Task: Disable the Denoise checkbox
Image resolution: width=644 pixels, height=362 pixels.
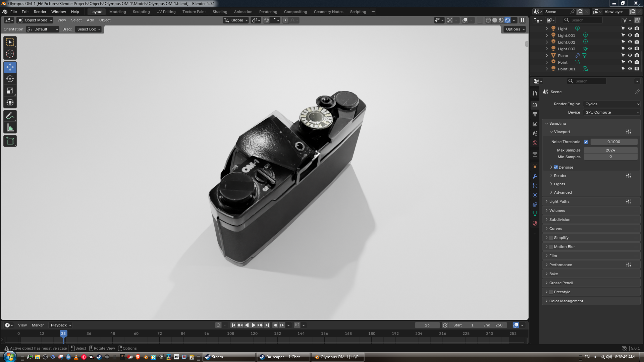Action: 556,167
